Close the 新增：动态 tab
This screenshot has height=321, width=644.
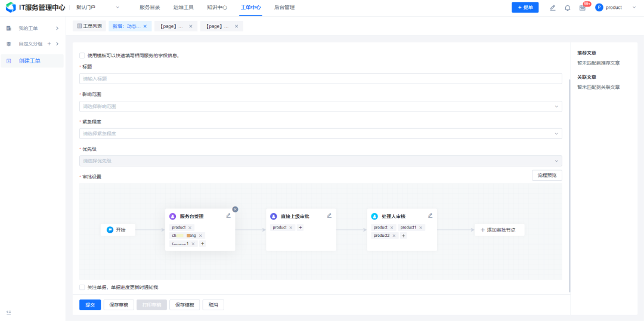[x=144, y=26]
